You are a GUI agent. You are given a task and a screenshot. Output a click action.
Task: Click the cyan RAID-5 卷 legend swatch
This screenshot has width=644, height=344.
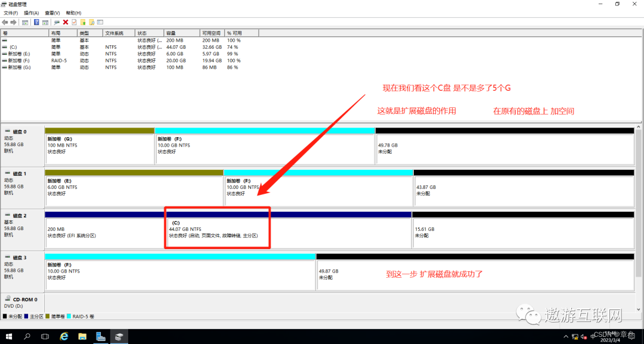[69, 317]
